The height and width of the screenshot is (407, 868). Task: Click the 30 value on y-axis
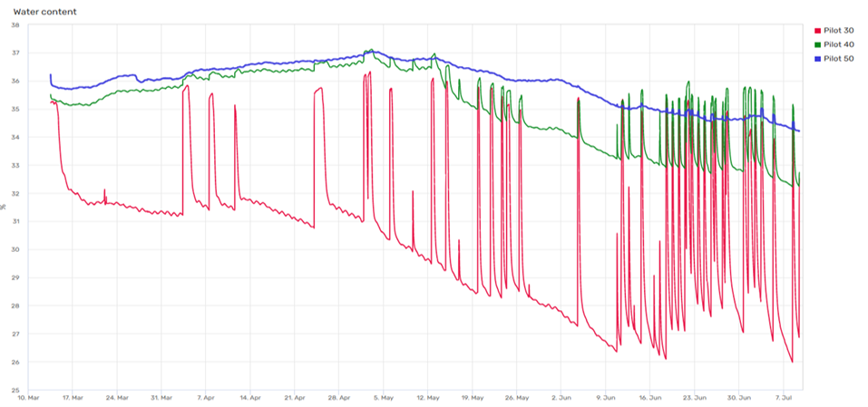(x=15, y=249)
